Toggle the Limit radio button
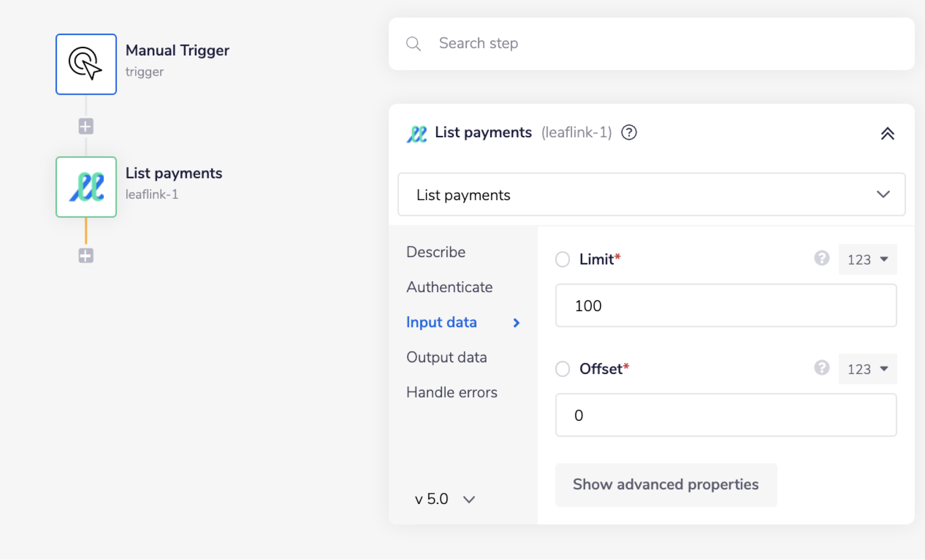 click(562, 259)
